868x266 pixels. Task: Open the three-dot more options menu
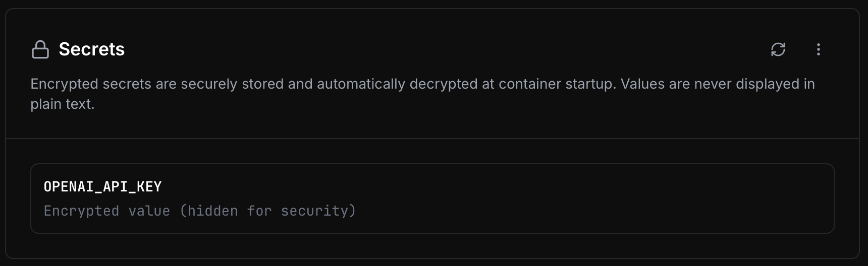(x=818, y=49)
